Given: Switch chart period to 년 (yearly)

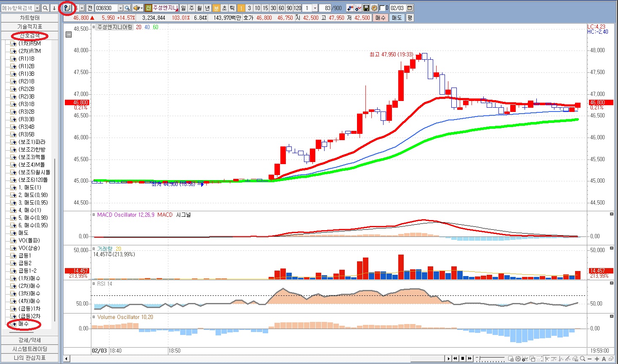Looking at the screenshot, I should click(x=208, y=8).
